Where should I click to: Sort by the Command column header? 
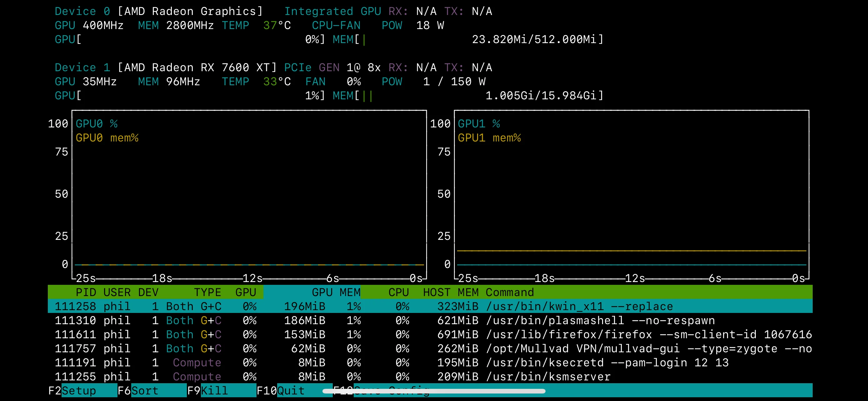510,292
